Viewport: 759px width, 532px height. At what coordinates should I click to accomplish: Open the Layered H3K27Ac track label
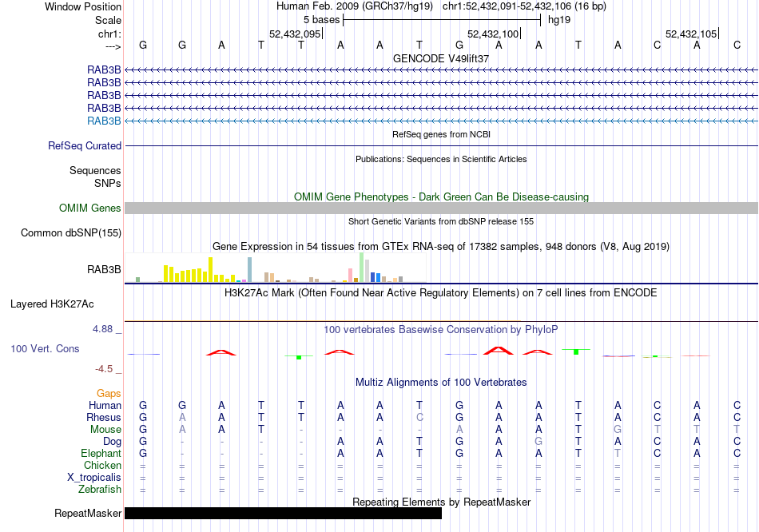52,304
